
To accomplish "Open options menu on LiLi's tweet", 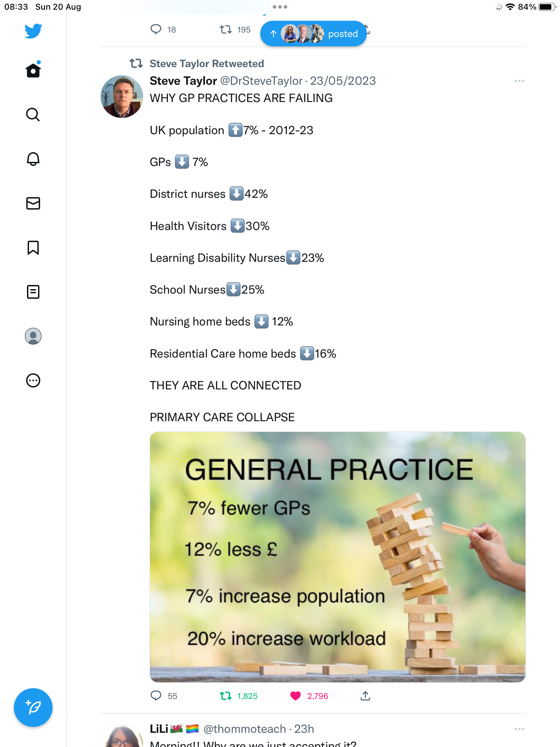I will pyautogui.click(x=519, y=729).
